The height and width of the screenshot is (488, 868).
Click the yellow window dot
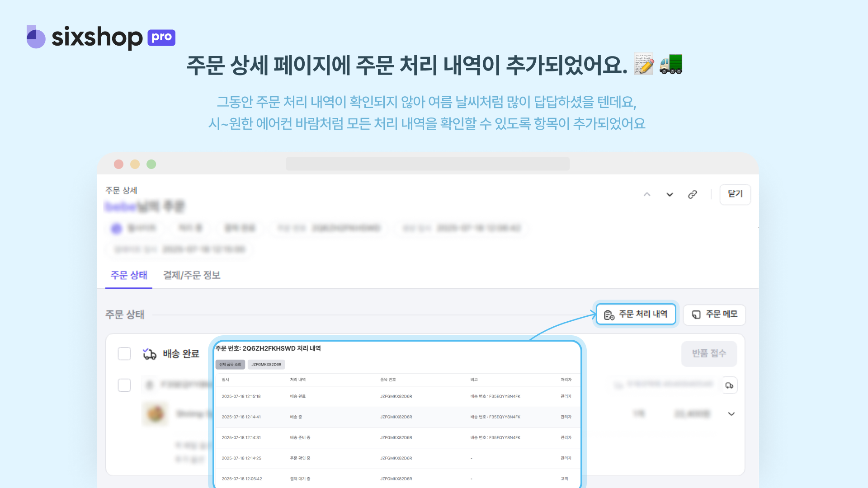point(135,164)
